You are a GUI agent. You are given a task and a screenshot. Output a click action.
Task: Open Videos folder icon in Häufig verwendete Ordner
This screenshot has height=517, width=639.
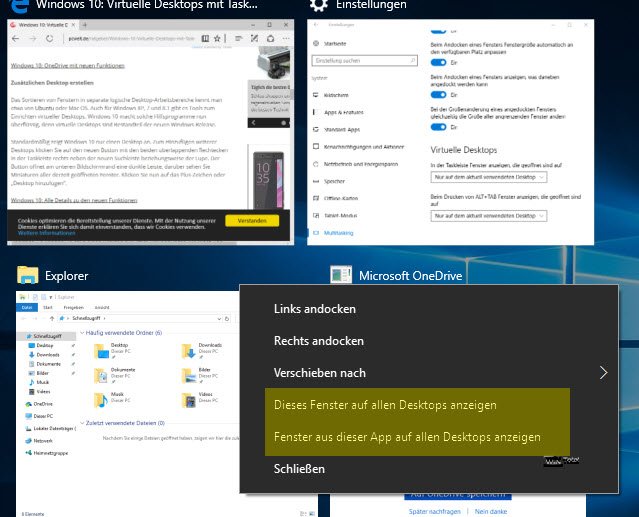click(189, 400)
